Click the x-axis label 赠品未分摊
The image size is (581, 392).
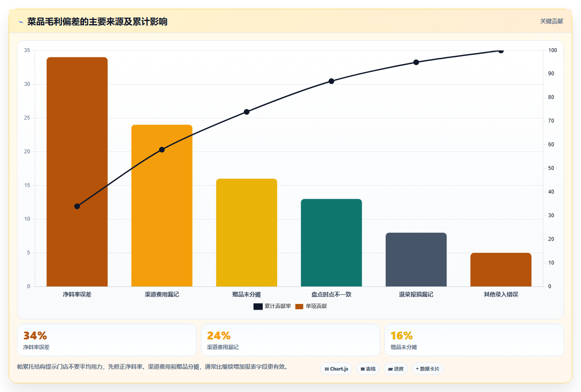pyautogui.click(x=246, y=294)
